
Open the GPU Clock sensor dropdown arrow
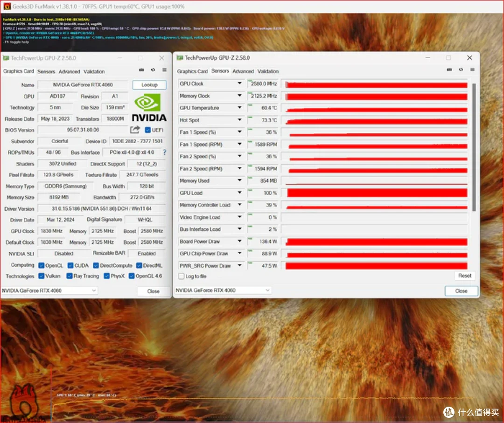pos(239,83)
